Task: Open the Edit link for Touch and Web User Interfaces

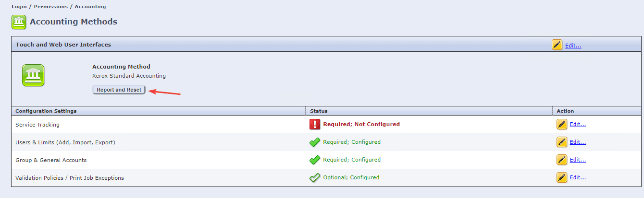Action: tap(573, 46)
